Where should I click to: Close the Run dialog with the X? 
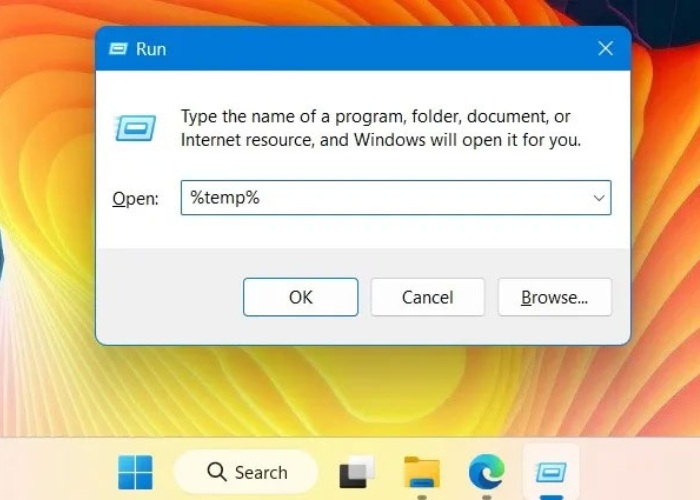click(605, 48)
